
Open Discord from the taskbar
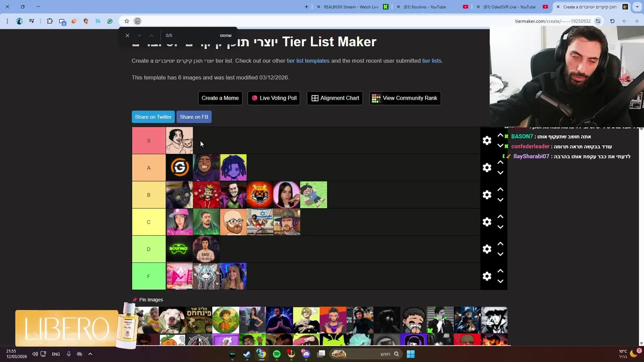306,354
